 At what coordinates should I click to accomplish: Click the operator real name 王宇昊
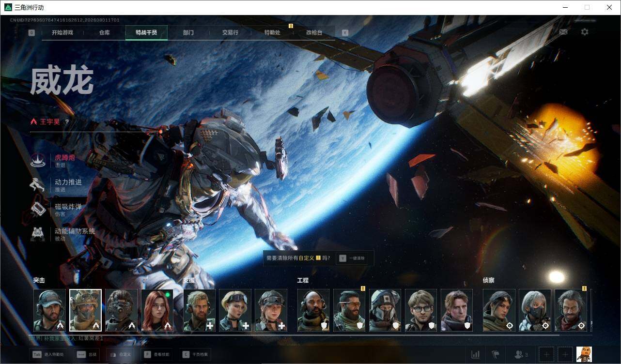pos(50,121)
